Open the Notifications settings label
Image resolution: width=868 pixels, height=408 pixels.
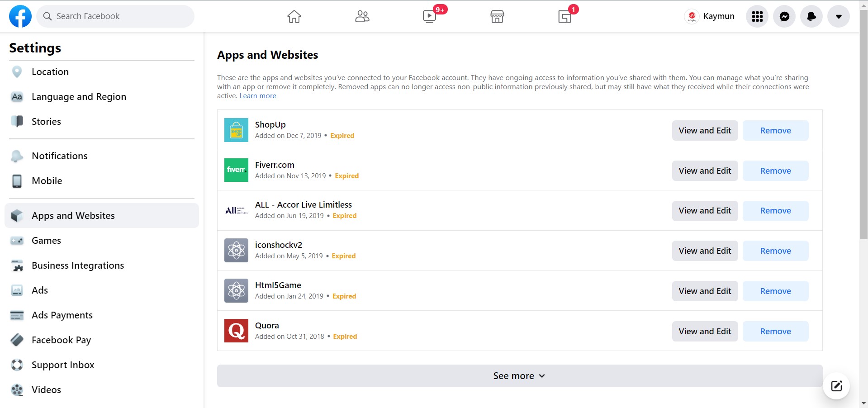point(60,156)
